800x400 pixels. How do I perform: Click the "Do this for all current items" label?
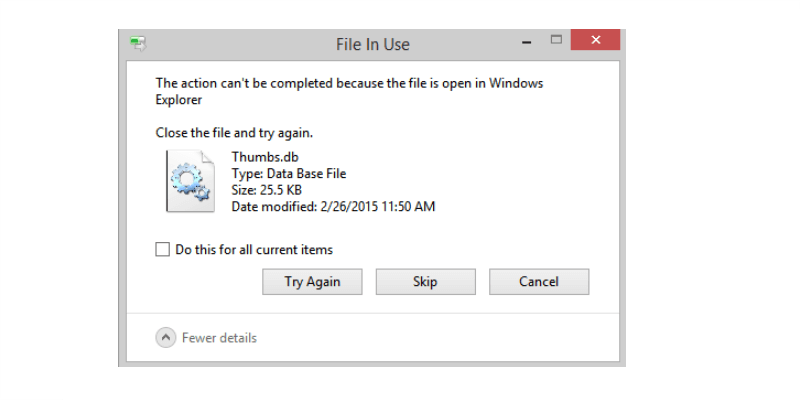point(254,250)
